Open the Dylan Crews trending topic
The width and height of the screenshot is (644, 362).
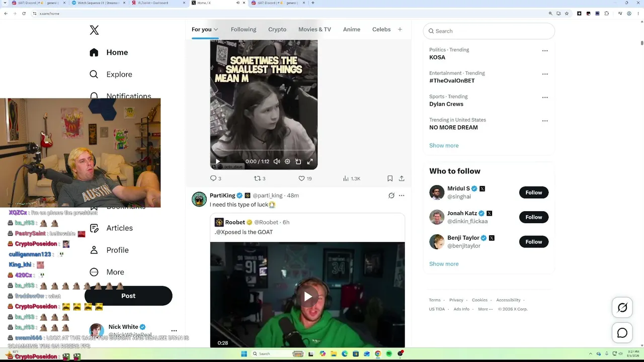(x=446, y=104)
